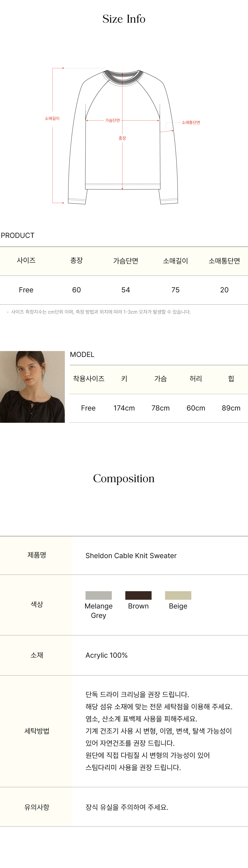Choose the Beige color swatch
The height and width of the screenshot is (868, 248).
click(x=178, y=595)
